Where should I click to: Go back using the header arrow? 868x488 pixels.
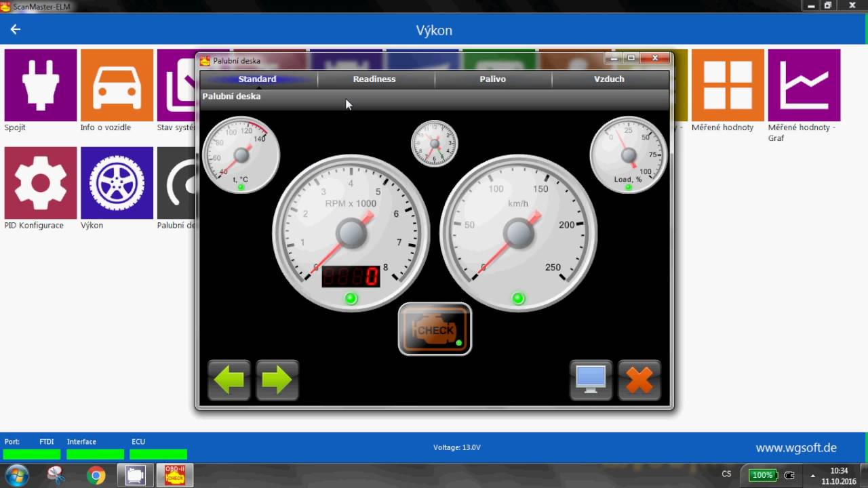coord(16,30)
